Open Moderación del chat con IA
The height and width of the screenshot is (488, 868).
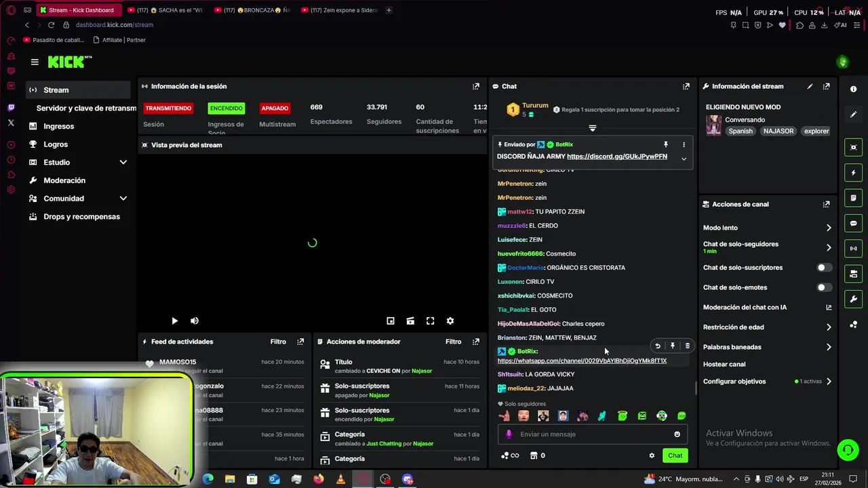[x=767, y=307]
